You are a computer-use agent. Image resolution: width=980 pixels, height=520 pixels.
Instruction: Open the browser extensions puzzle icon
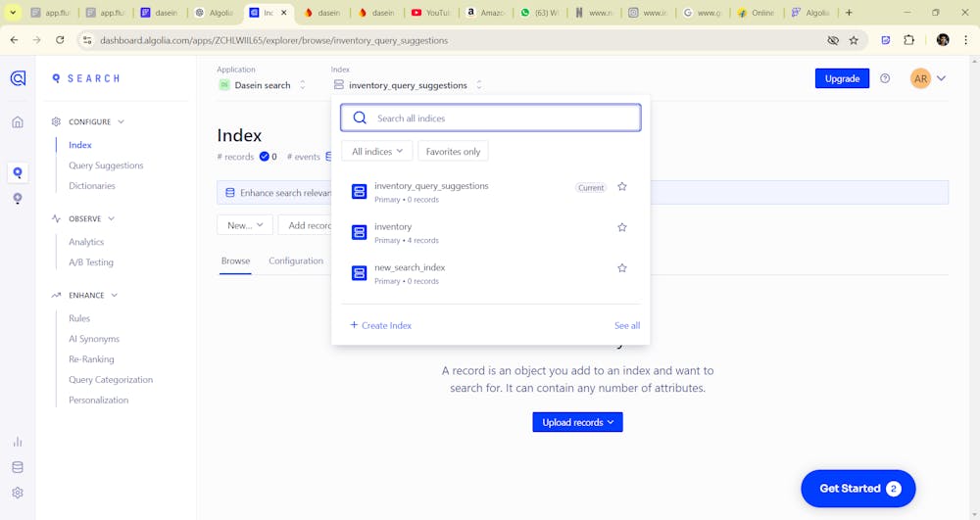tap(908, 40)
